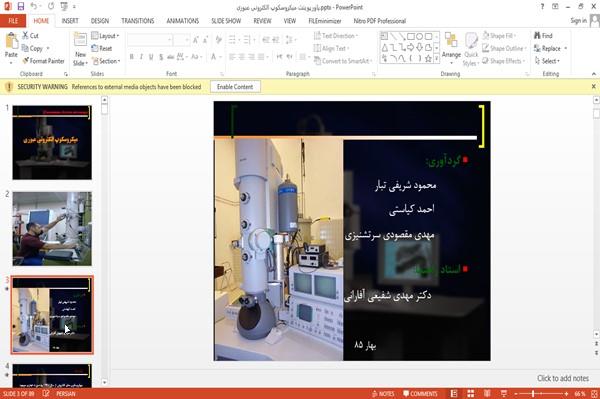Select the slide 2 thumbnail
The width and height of the screenshot is (600, 399).
52,229
